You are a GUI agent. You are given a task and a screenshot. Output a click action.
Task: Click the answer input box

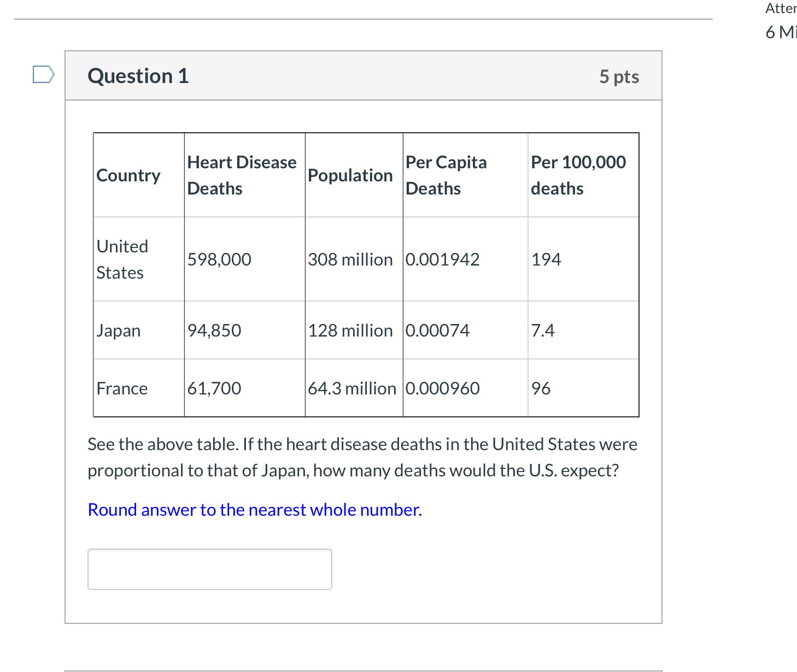tap(209, 569)
